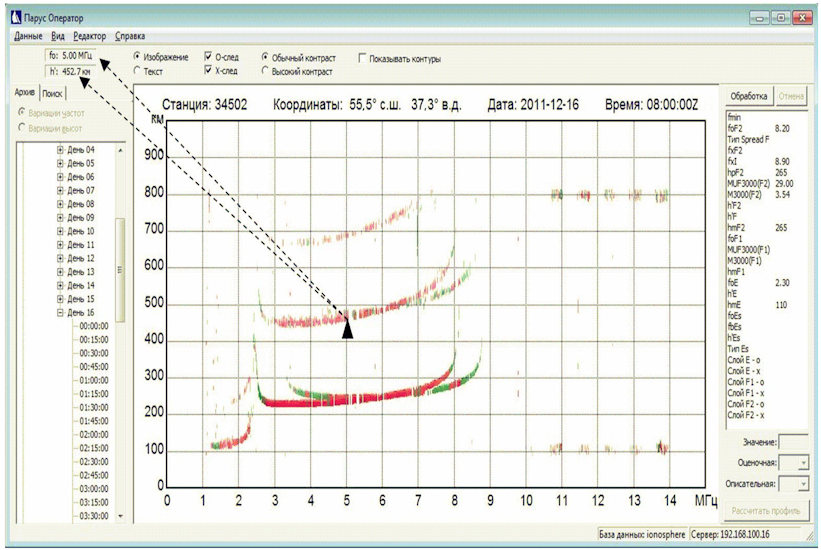Click the h': 452.7 км readout
Image resolution: width=821 pixels, height=550 pixels.
click(70, 72)
